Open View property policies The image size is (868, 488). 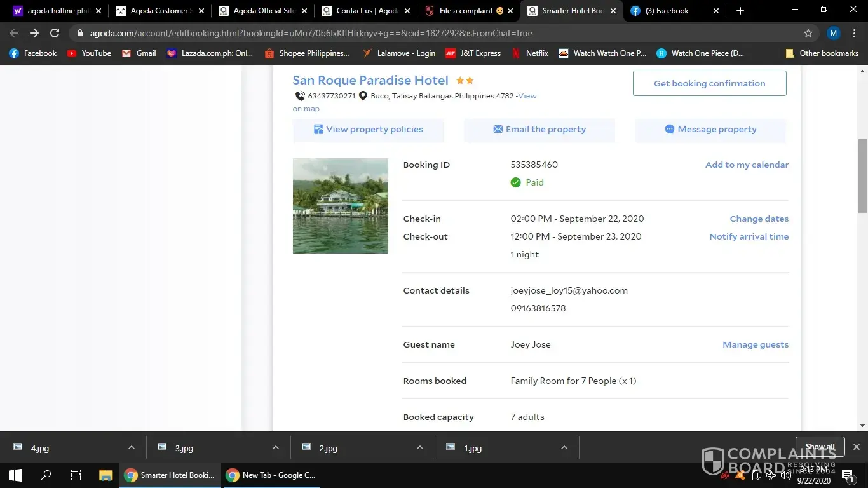click(368, 130)
